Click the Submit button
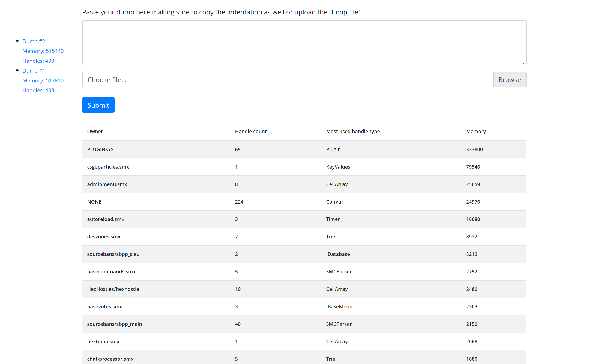The image size is (607, 364). click(98, 105)
